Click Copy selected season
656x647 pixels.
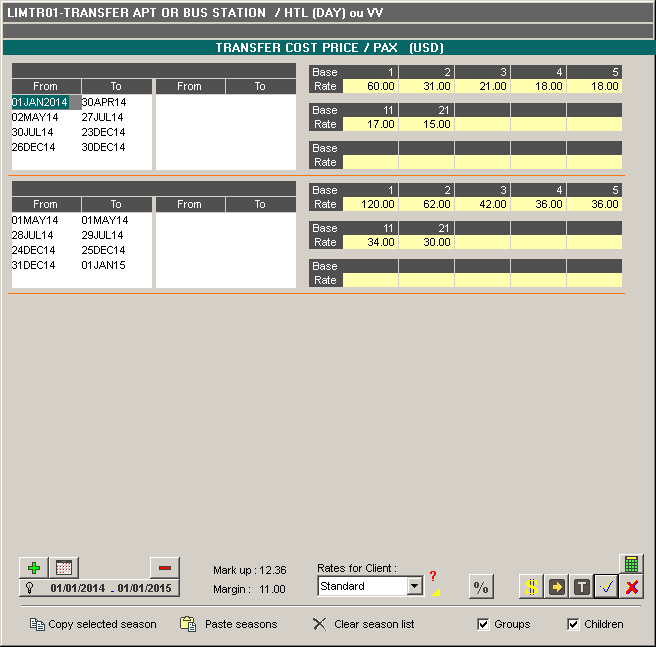tap(93, 624)
